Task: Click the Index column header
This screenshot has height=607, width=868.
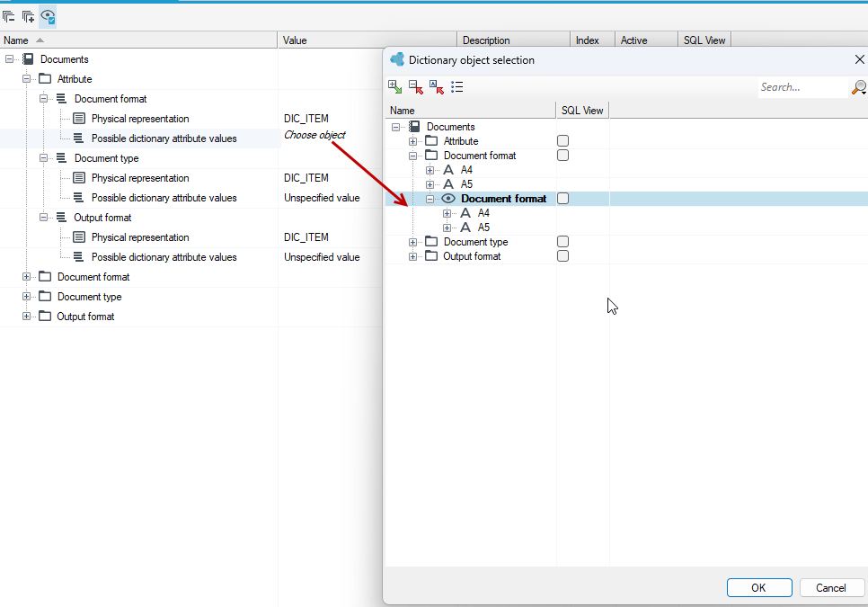Action: pyautogui.click(x=592, y=40)
